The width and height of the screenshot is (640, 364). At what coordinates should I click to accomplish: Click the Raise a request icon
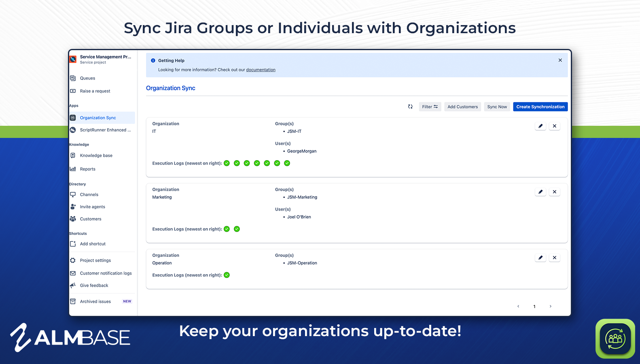pos(73,91)
